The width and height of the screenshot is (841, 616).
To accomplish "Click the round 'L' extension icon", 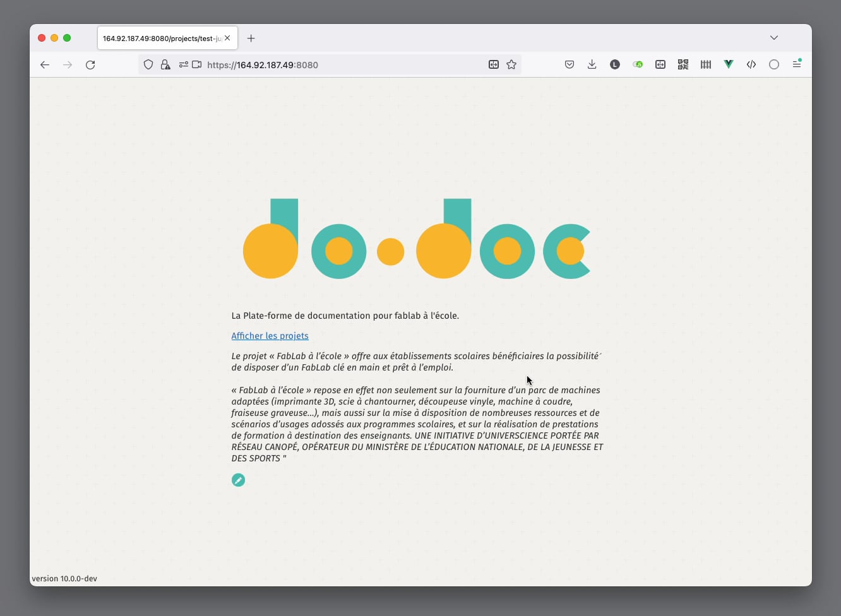I will (615, 64).
